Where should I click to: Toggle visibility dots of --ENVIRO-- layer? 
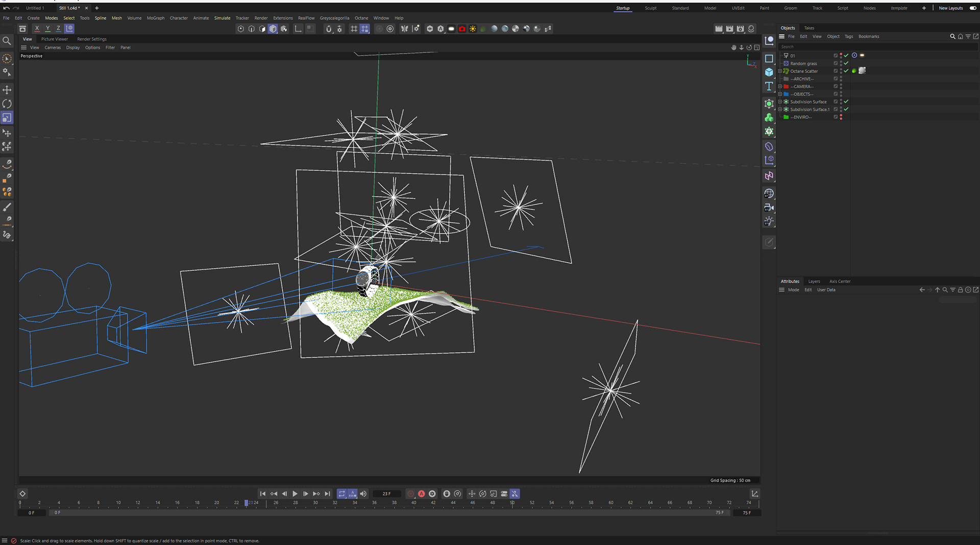[x=841, y=117]
